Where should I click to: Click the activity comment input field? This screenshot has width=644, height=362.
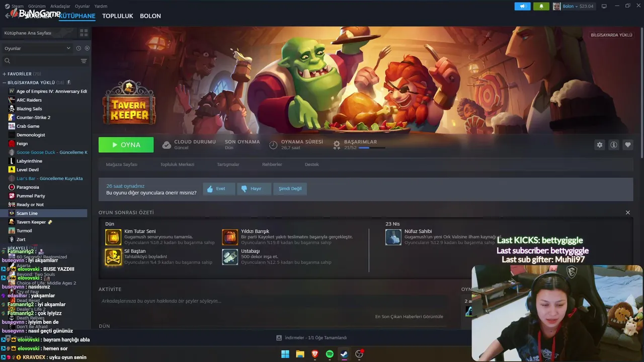click(272, 301)
